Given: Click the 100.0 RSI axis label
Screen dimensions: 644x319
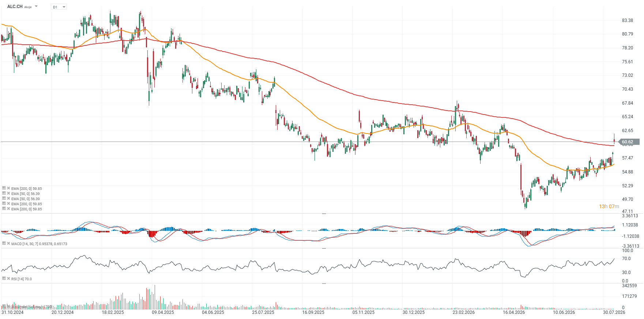Looking at the screenshot, I should pos(628,251).
